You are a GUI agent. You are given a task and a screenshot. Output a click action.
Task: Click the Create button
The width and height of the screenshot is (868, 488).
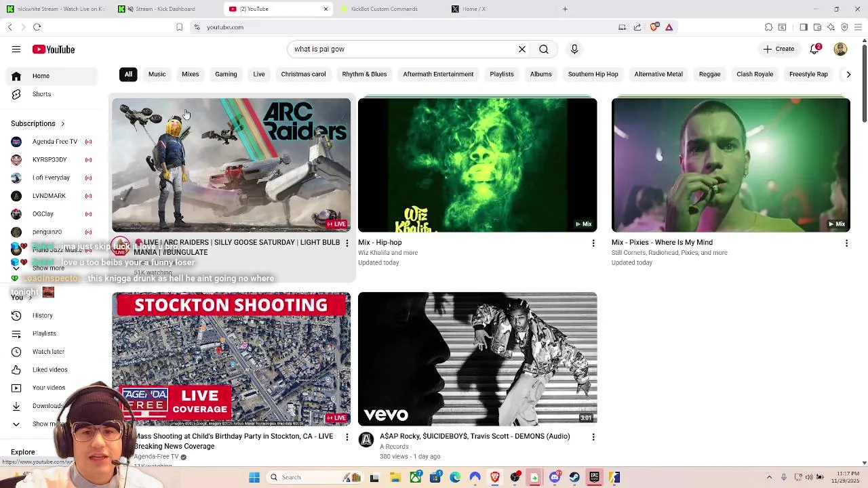[x=778, y=49]
